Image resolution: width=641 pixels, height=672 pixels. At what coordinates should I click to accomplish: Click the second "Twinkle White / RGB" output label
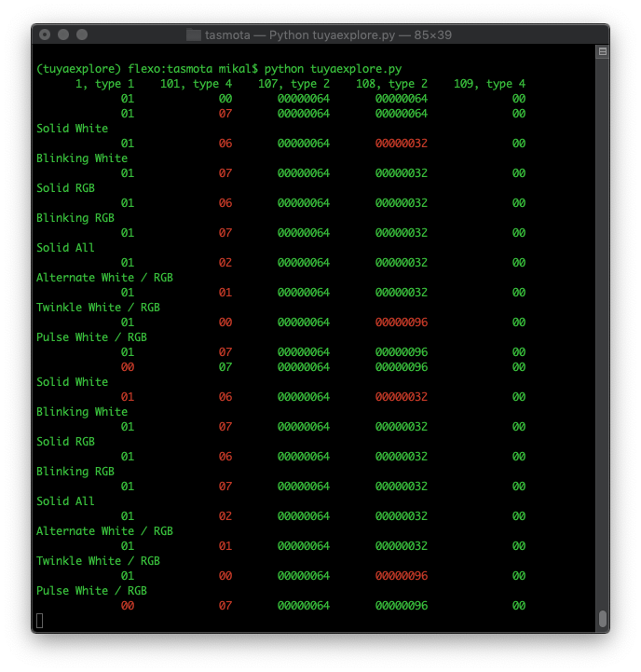[x=98, y=561]
